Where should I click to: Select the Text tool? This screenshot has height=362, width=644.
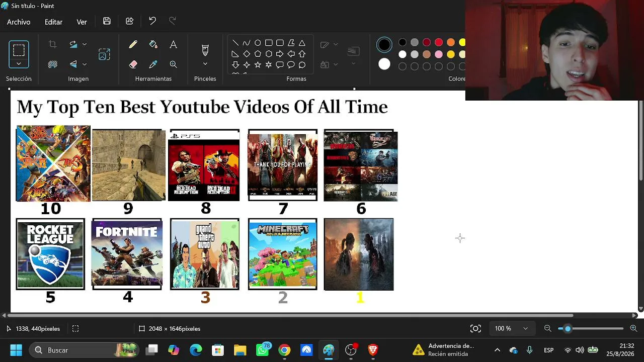(x=173, y=45)
